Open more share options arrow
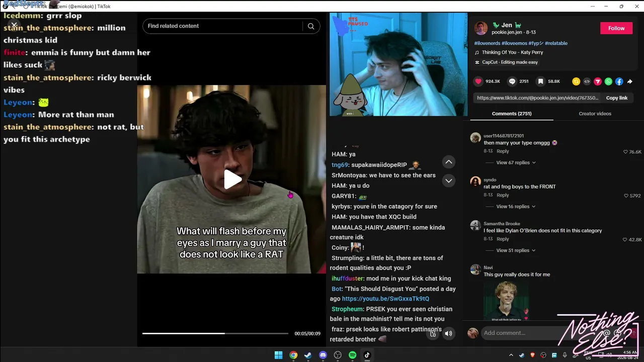 [629, 81]
